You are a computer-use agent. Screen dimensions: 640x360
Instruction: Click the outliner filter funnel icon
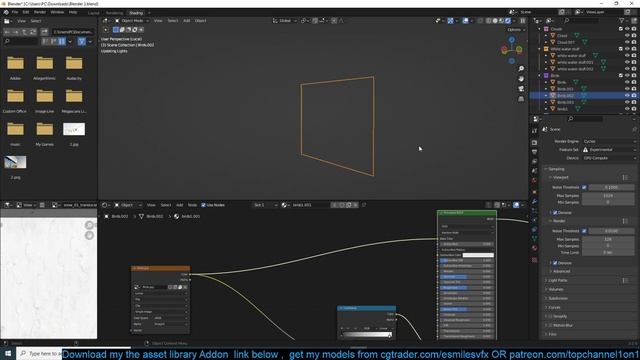pos(622,20)
